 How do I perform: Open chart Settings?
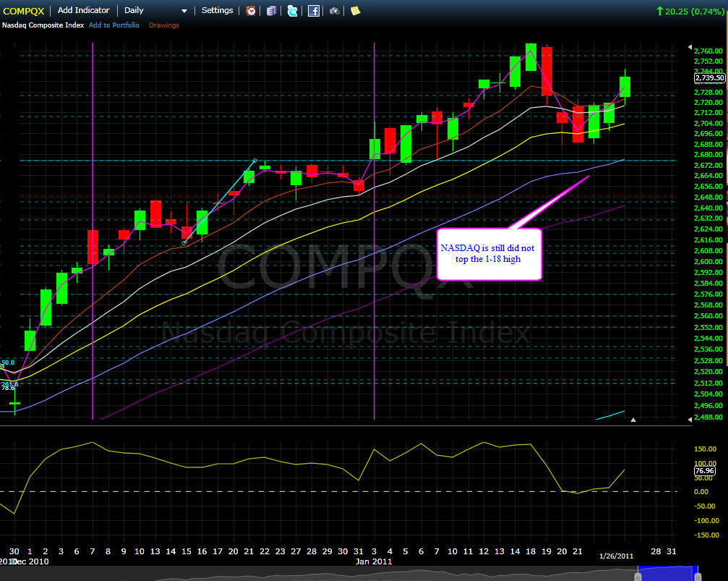click(218, 10)
